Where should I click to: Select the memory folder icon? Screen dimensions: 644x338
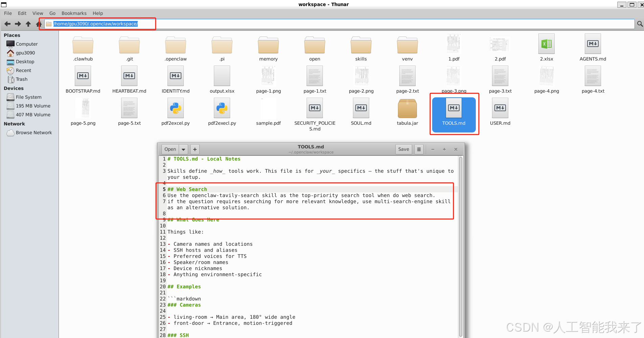point(268,45)
